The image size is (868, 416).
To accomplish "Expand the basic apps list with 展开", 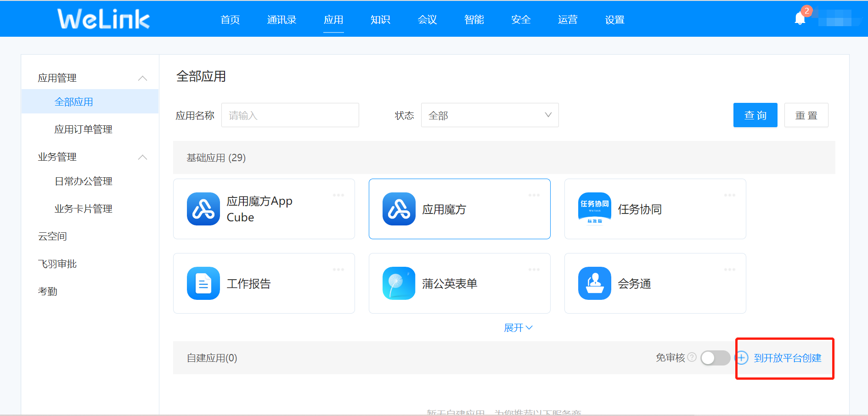I will point(518,328).
